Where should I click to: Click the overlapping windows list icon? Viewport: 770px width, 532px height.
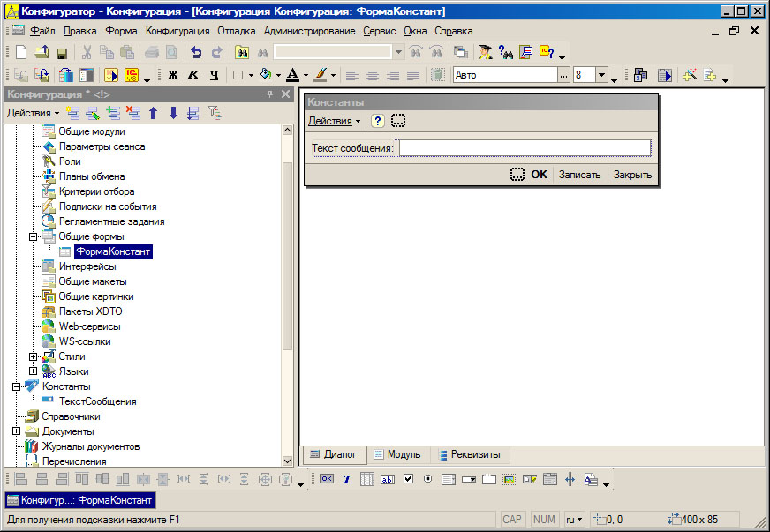click(x=461, y=52)
